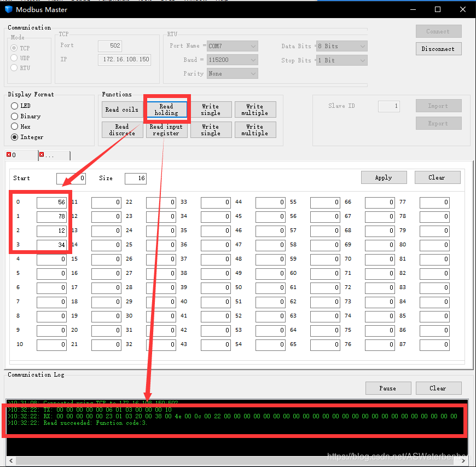The width and height of the screenshot is (476, 467).
Task: Choose LED display format
Action: 15,106
